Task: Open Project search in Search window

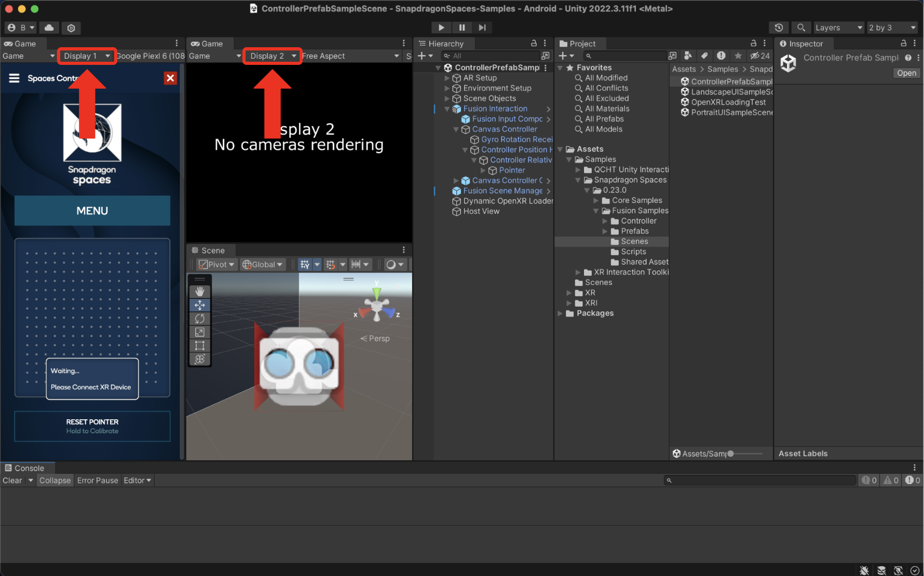Action: (x=672, y=56)
